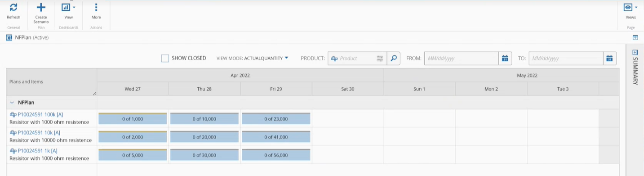Viewport: 644px width, 176px height.
Task: Select the 0 of 41,000 quantity bar
Action: click(x=276, y=137)
